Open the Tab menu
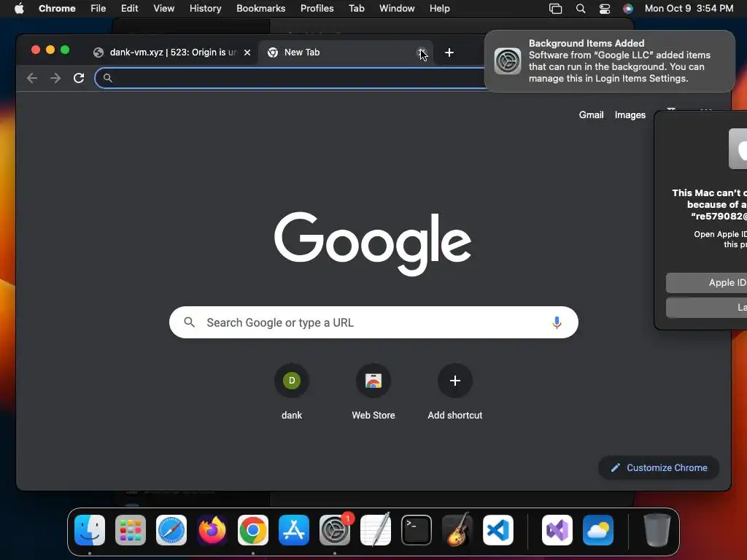Image resolution: width=747 pixels, height=560 pixels. (356, 9)
